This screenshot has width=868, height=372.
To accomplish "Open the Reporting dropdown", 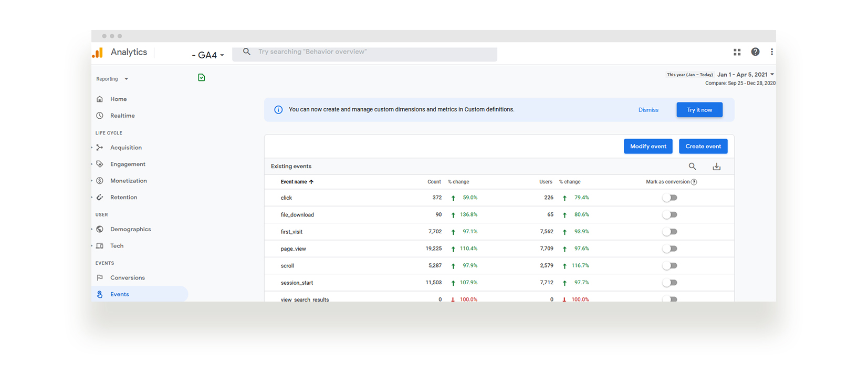I will [112, 79].
